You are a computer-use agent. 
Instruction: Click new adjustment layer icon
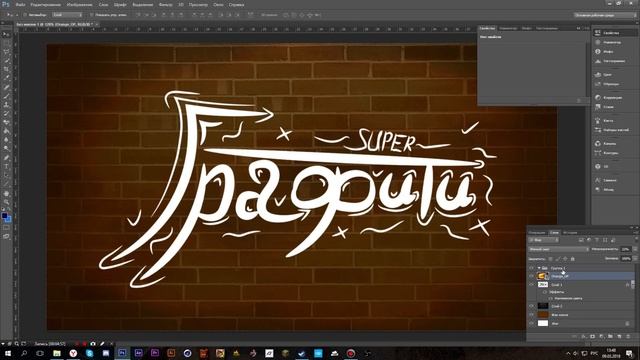(602, 336)
